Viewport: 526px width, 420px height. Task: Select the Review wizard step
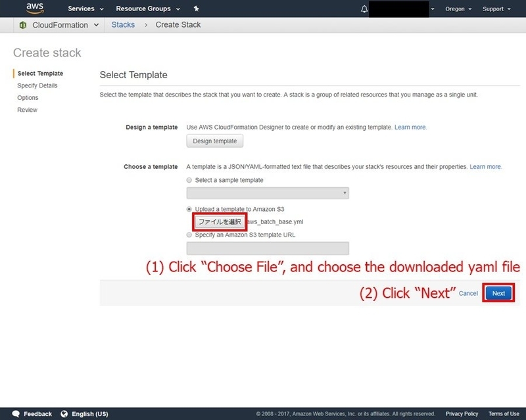coord(27,110)
